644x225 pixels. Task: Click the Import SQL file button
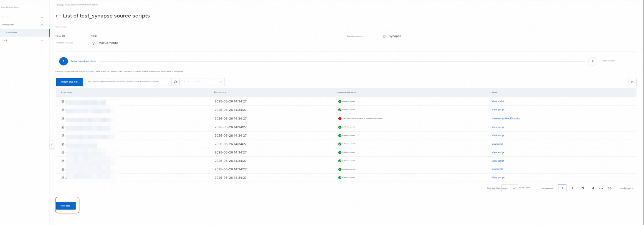point(69,82)
